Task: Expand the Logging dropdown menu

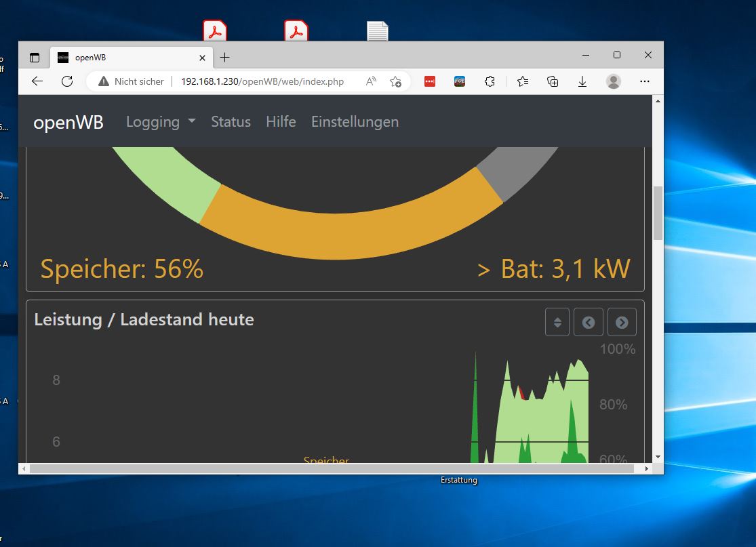Action: point(161,122)
